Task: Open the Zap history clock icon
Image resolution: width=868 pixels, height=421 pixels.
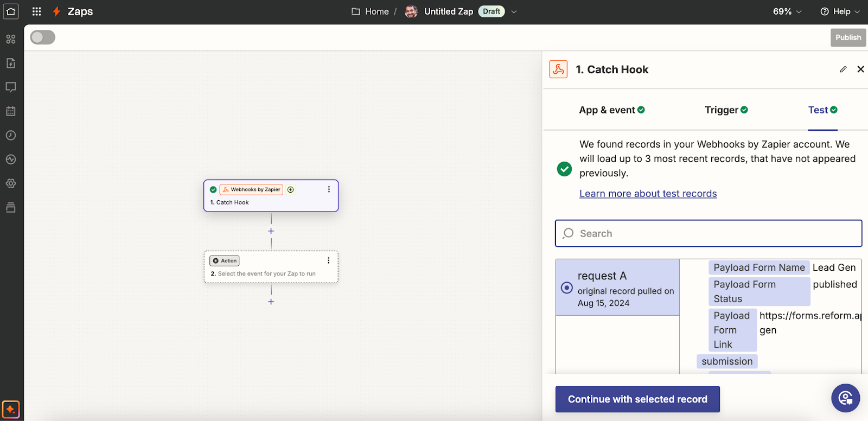Action: pyautogui.click(x=11, y=135)
